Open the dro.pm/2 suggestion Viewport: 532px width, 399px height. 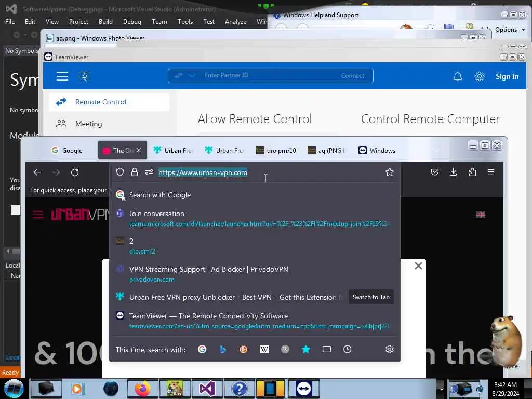[255, 246]
